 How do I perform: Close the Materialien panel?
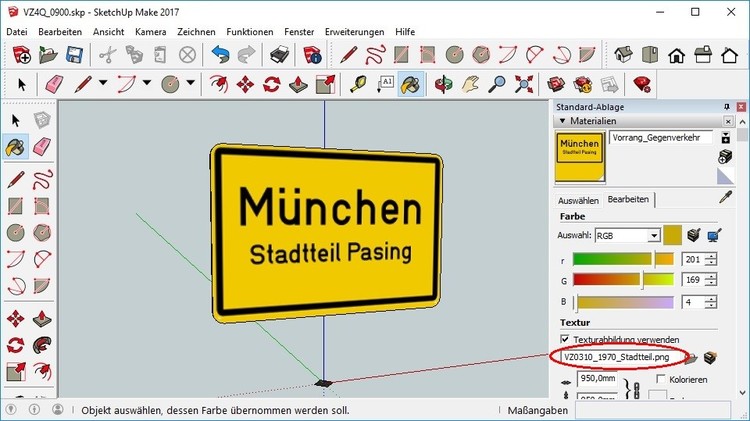[x=728, y=121]
